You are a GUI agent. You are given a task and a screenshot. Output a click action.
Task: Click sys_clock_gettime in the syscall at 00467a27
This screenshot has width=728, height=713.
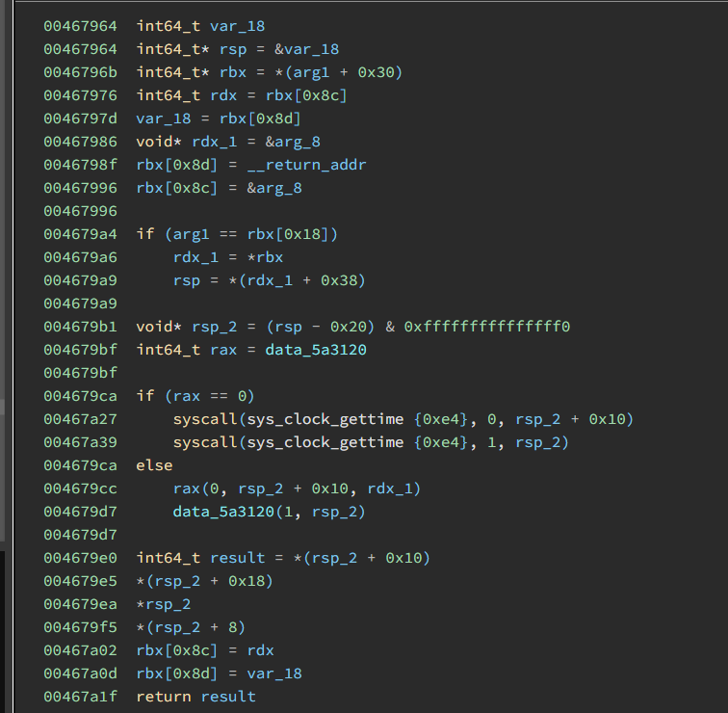pyautogui.click(x=325, y=419)
